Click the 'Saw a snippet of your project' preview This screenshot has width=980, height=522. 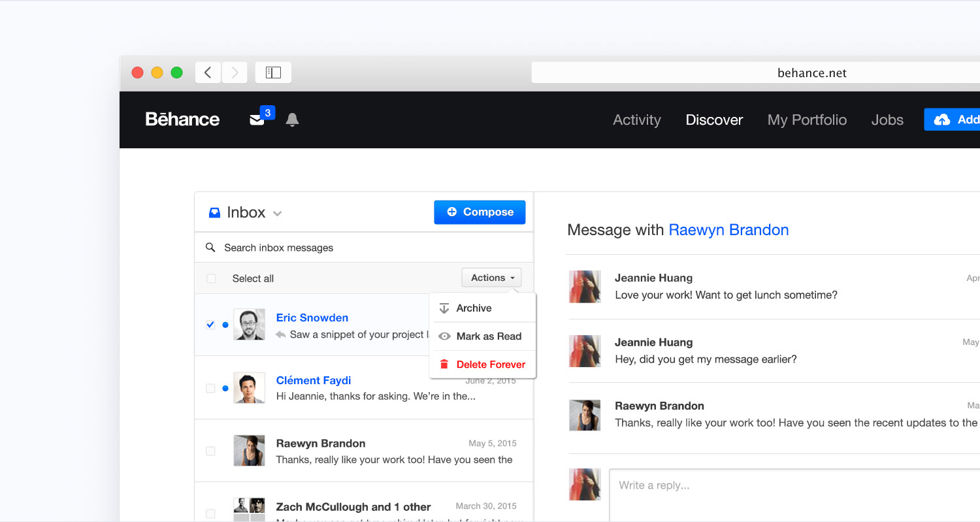(x=358, y=334)
